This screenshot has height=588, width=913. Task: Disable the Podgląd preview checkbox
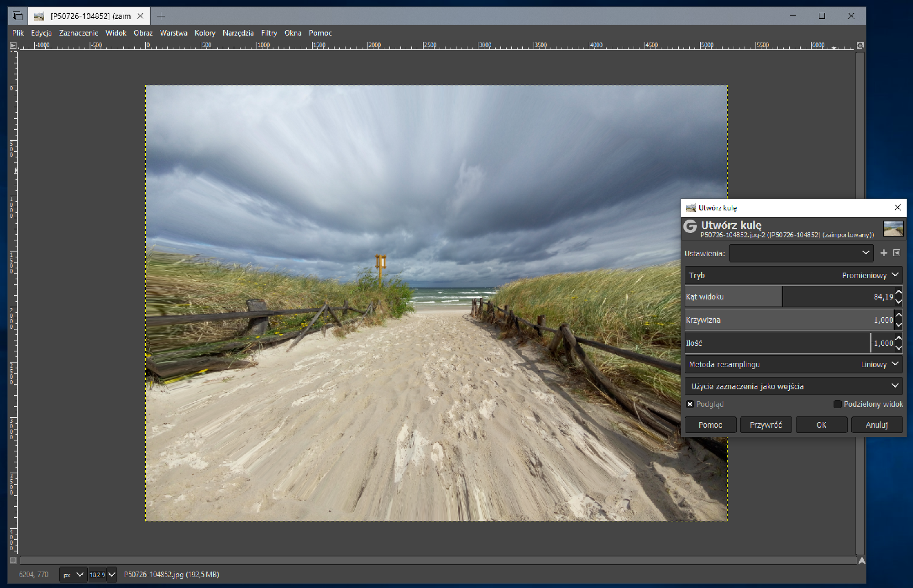tap(690, 404)
